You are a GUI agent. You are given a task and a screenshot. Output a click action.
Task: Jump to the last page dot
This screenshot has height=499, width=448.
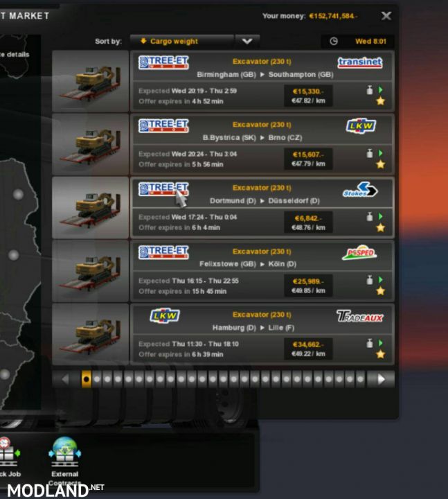pyautogui.click(x=360, y=379)
